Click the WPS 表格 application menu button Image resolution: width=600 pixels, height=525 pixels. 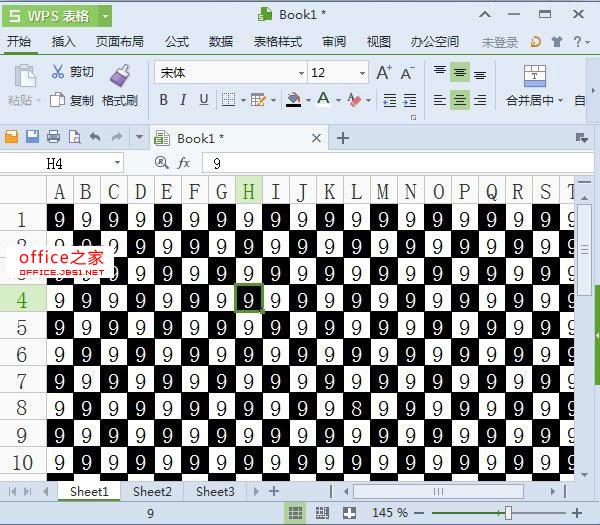pos(56,15)
